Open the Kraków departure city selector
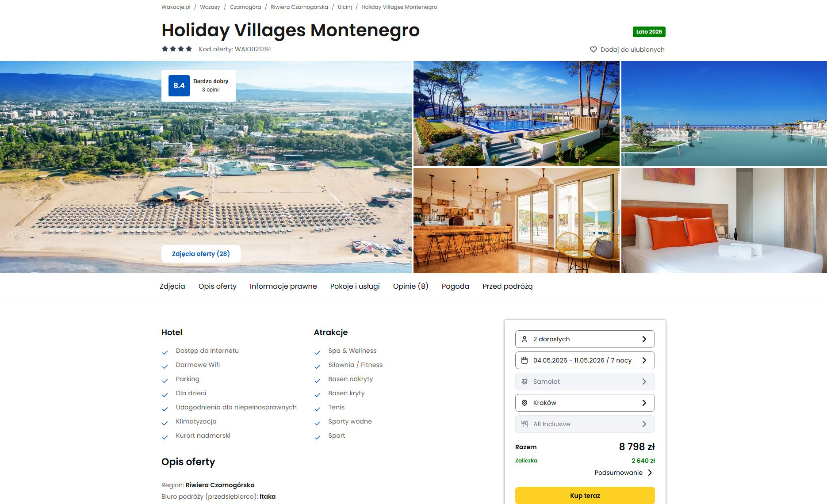Screen dimensions: 827x504 [585, 403]
